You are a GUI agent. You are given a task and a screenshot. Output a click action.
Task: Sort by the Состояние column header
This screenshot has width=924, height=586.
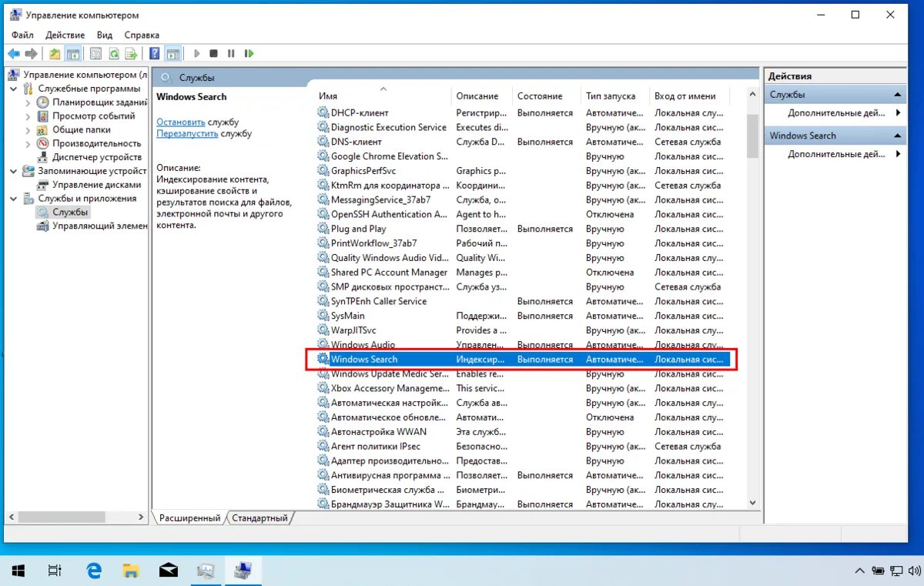click(545, 96)
